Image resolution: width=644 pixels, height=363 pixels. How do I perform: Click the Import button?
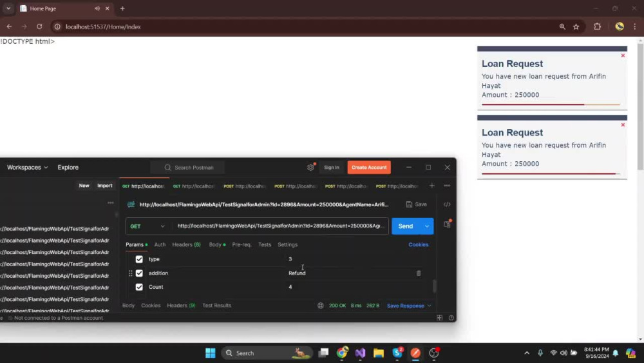[105, 186]
